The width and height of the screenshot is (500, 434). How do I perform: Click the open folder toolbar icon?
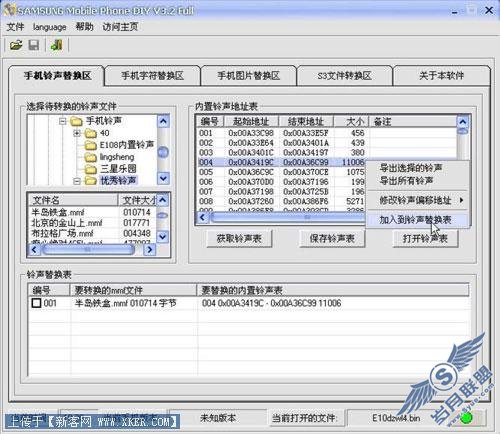16,45
